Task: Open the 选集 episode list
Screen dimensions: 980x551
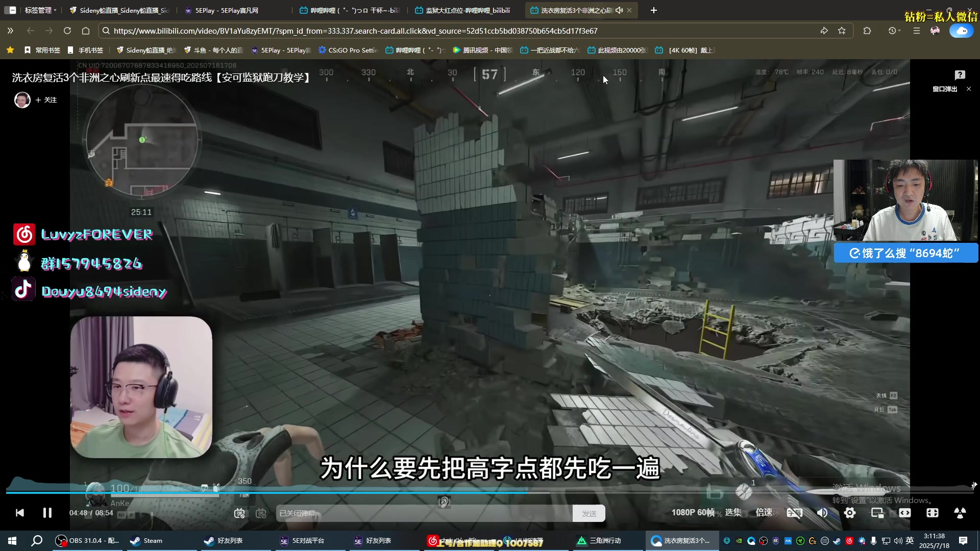Action: (733, 512)
